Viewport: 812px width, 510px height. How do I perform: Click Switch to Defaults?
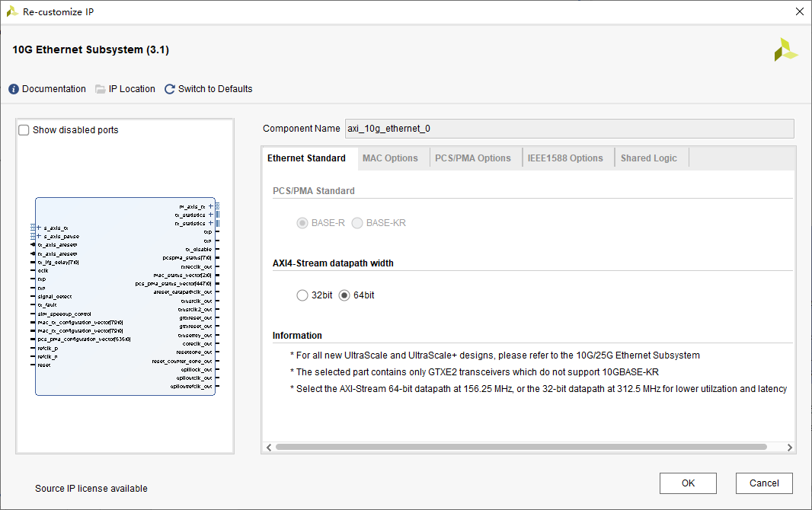coord(216,89)
